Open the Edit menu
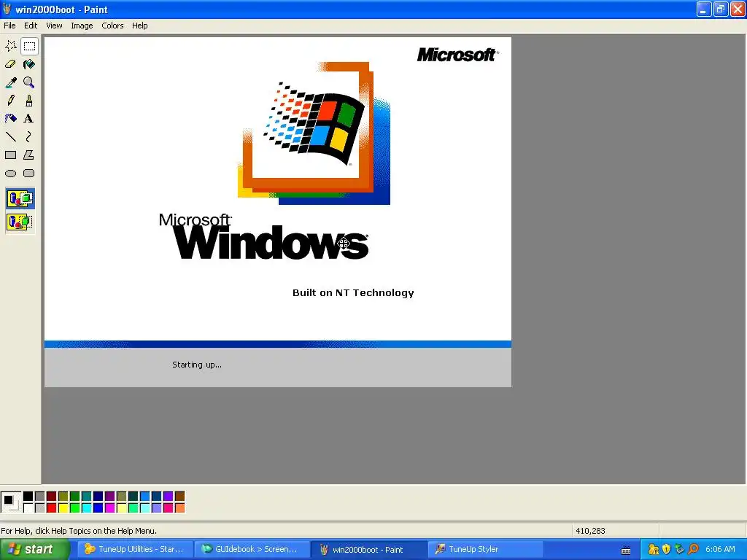747x560 pixels. [31, 26]
